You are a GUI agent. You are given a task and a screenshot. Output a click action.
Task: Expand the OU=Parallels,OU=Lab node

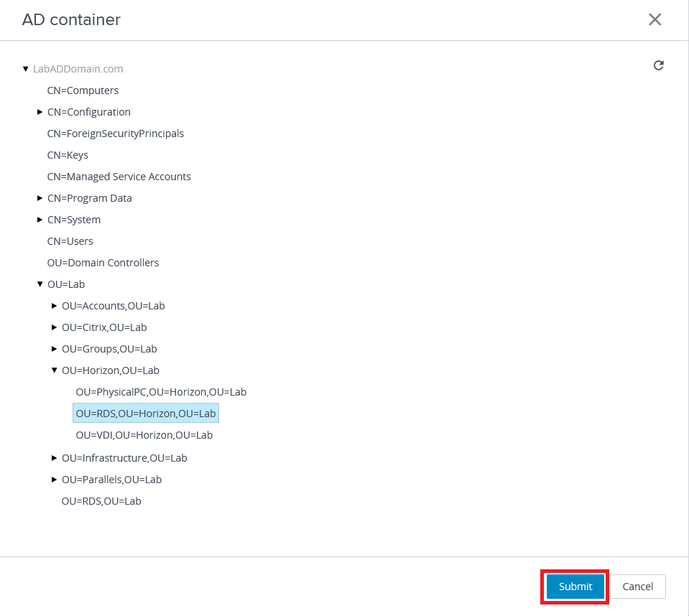pos(55,480)
